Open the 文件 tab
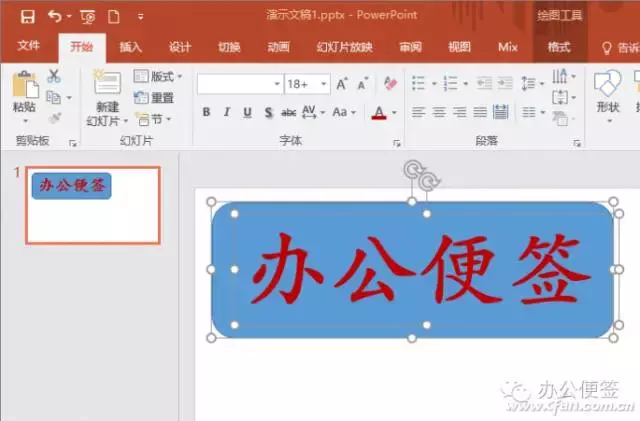 tap(29, 46)
